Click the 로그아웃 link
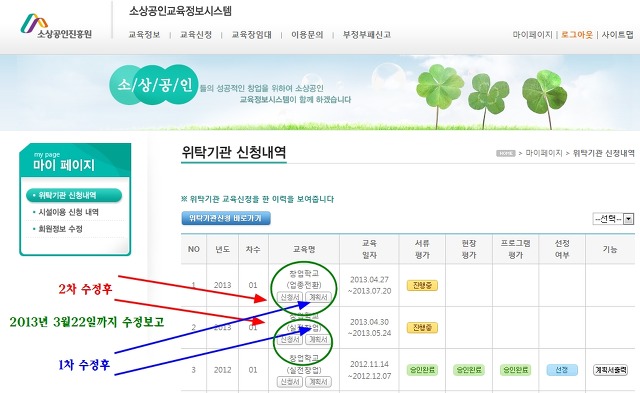 click(x=577, y=35)
